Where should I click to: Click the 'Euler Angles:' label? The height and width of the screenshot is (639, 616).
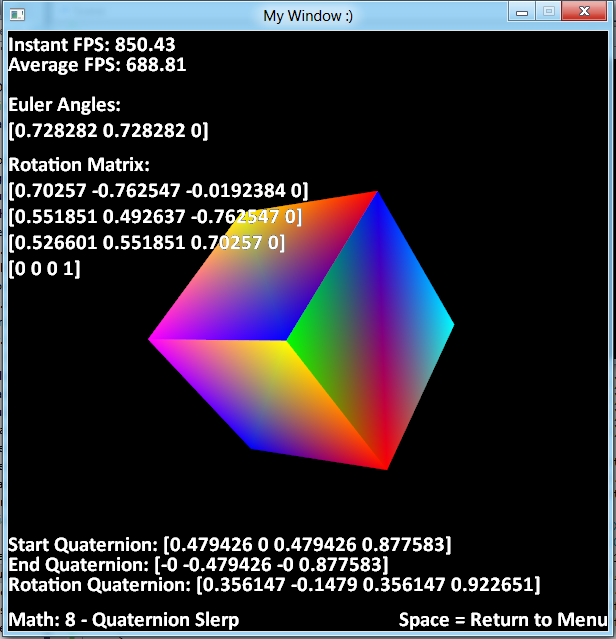coord(64,105)
